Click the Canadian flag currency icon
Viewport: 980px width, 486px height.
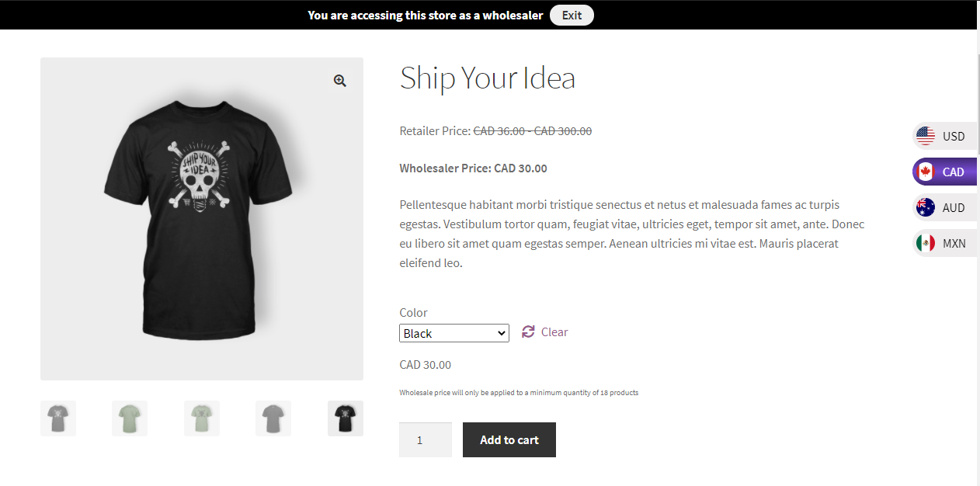[x=926, y=172]
